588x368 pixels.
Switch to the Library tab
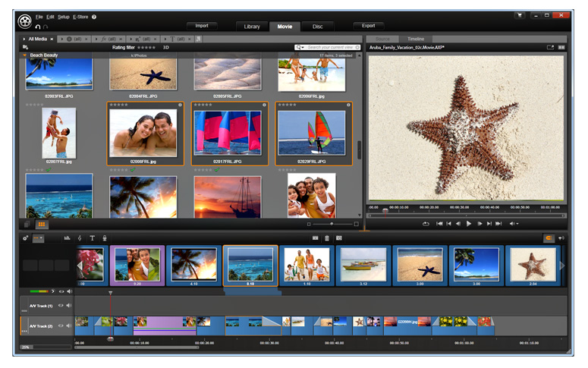pos(252,27)
